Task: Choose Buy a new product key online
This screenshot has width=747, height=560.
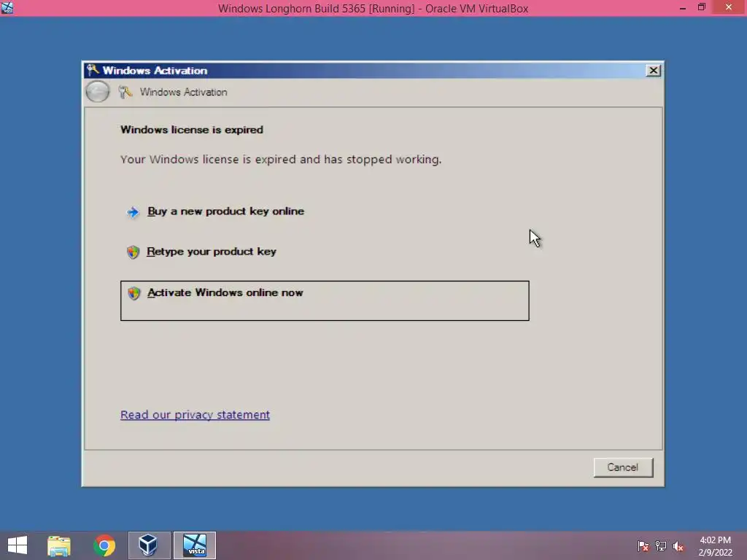Action: (x=226, y=211)
